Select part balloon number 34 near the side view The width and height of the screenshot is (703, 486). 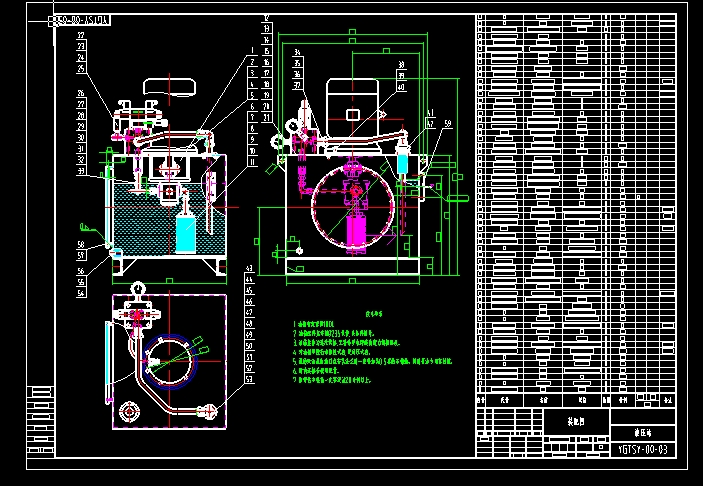(x=296, y=53)
